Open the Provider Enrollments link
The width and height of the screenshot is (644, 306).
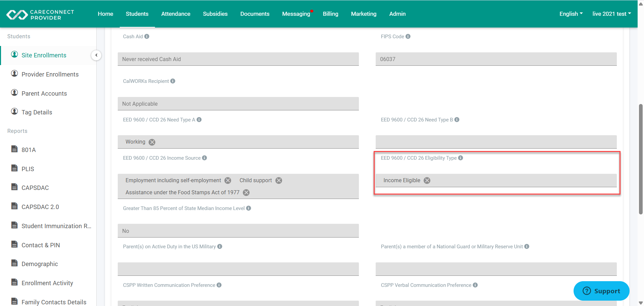[50, 74]
